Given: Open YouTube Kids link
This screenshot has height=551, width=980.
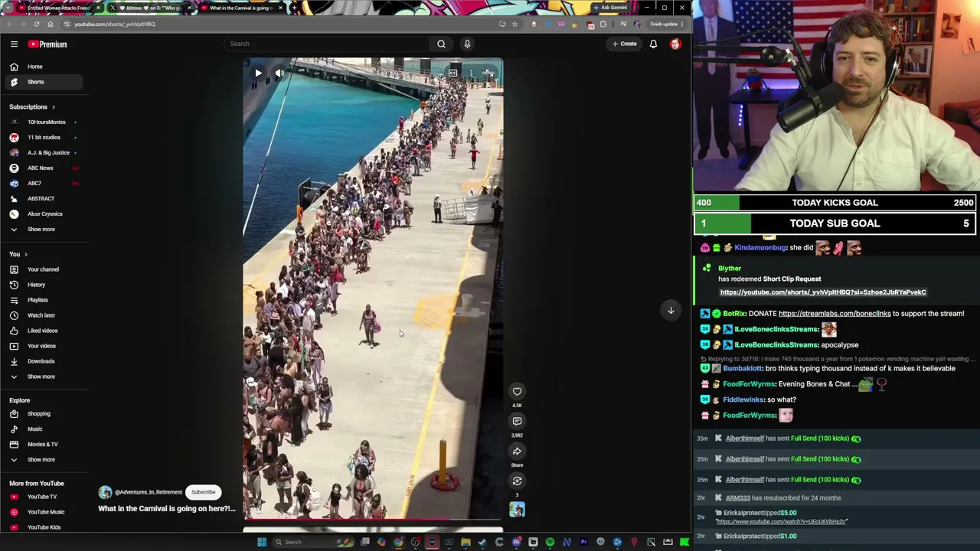Looking at the screenshot, I should 44,527.
